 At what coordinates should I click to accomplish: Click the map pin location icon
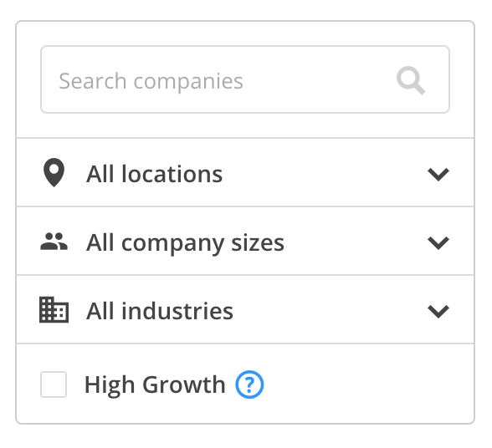54,172
